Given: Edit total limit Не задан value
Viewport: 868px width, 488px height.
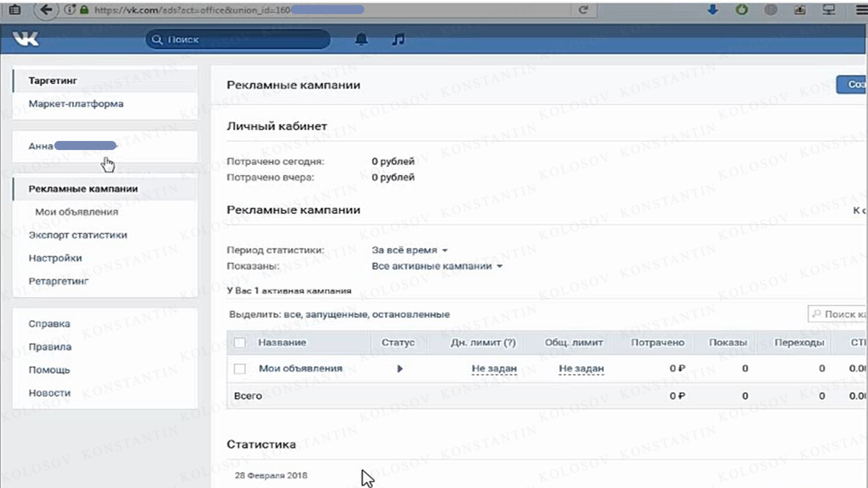Looking at the screenshot, I should pyautogui.click(x=581, y=369).
